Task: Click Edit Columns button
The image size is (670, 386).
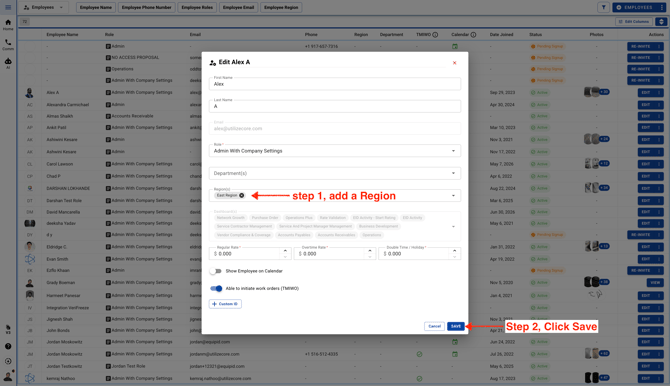Action: [635, 21]
